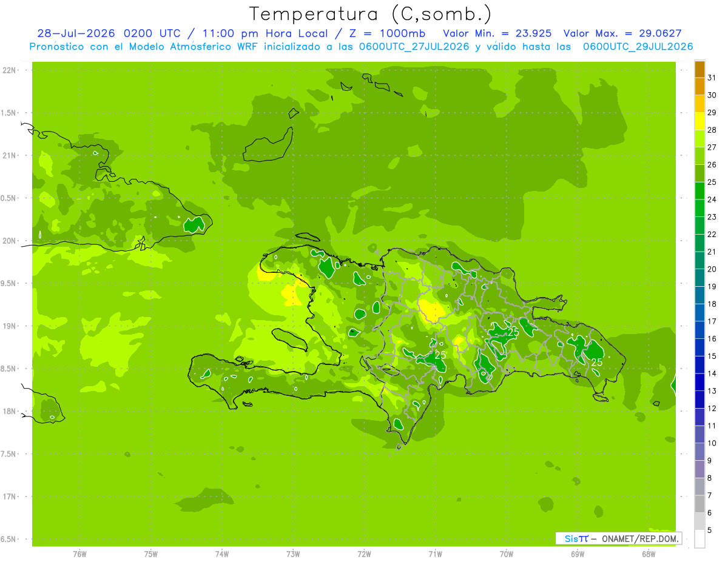Click the "Valor Min. = 23.925" value

tap(497, 33)
